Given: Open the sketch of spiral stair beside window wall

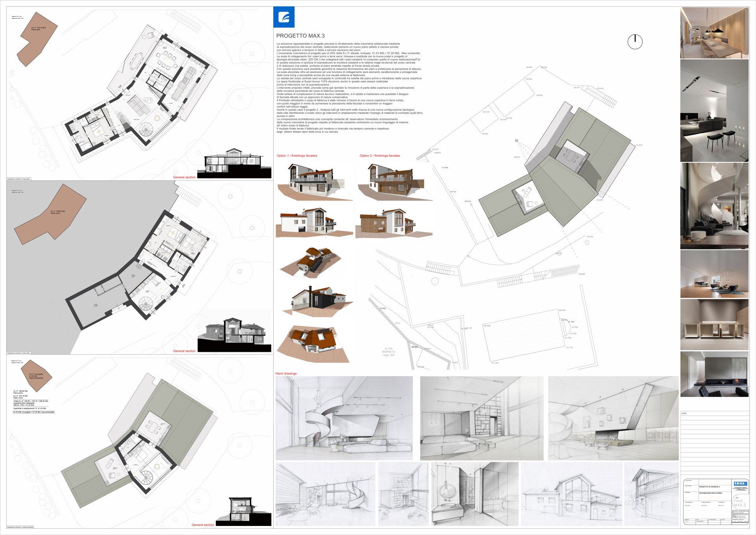Looking at the screenshot, I should coord(325,494).
